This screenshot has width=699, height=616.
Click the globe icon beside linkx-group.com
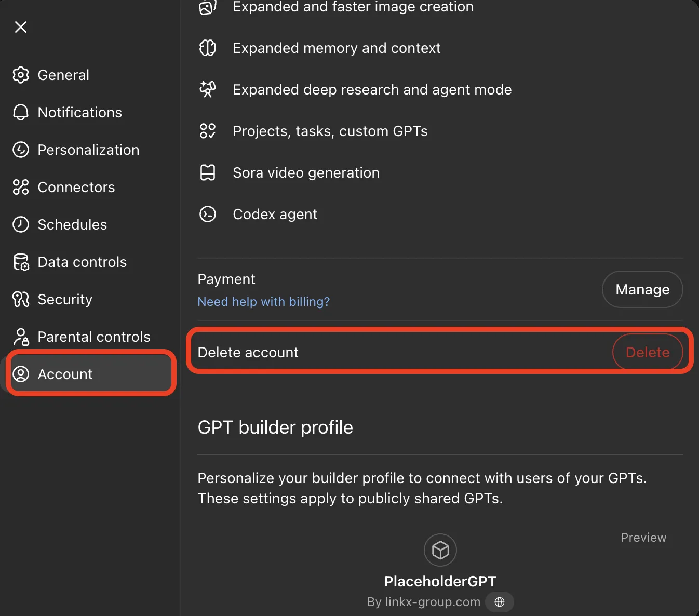[x=500, y=601]
